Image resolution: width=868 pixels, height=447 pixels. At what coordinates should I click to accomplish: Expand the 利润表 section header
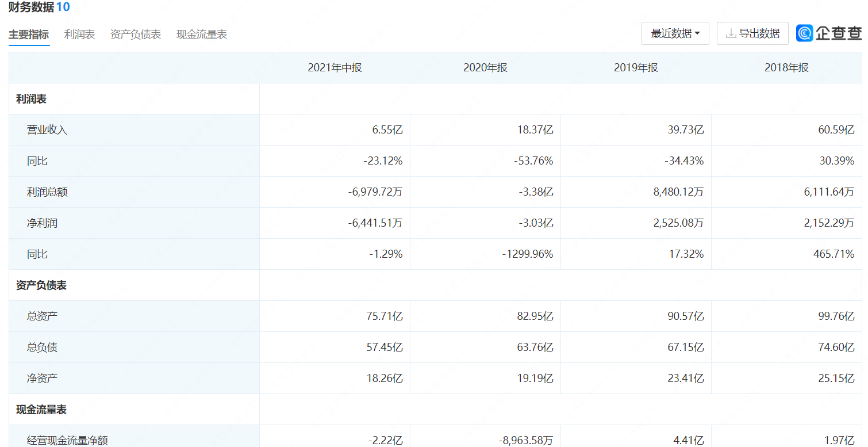30,98
